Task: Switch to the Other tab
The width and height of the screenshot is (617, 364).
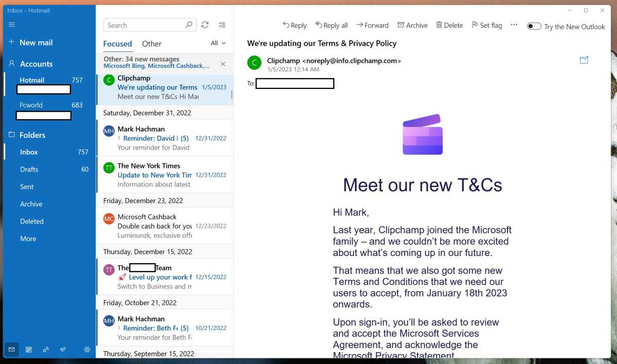Action: click(152, 44)
